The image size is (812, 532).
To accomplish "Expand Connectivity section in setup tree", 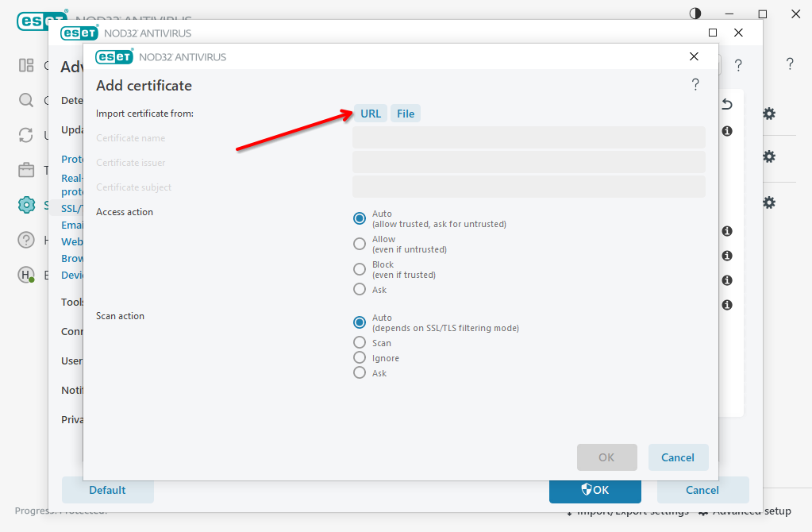I will [x=72, y=331].
